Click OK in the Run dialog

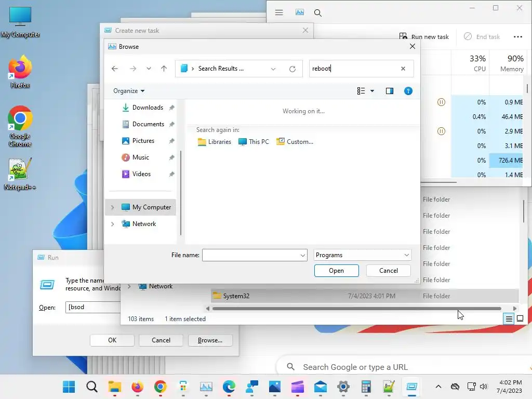112,340
